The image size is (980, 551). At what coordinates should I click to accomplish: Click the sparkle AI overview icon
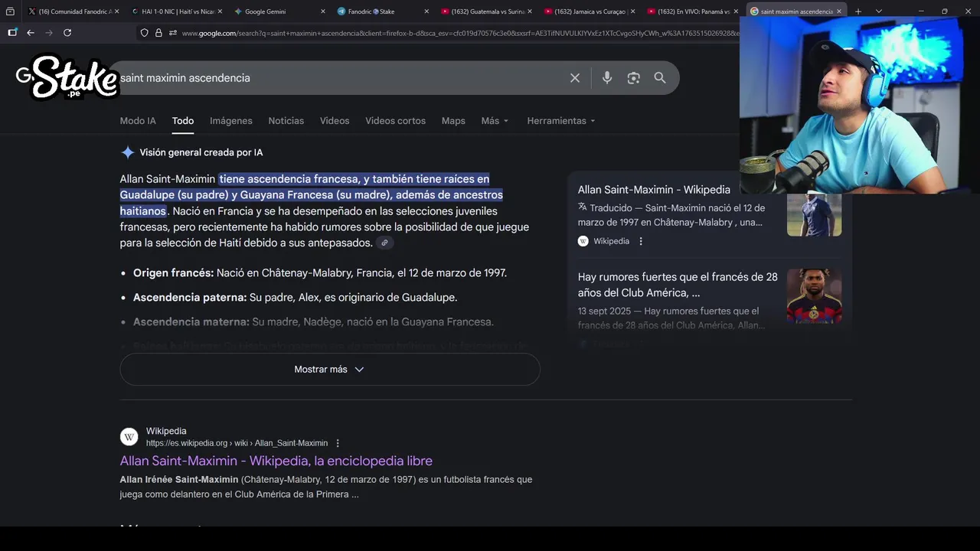(x=127, y=152)
